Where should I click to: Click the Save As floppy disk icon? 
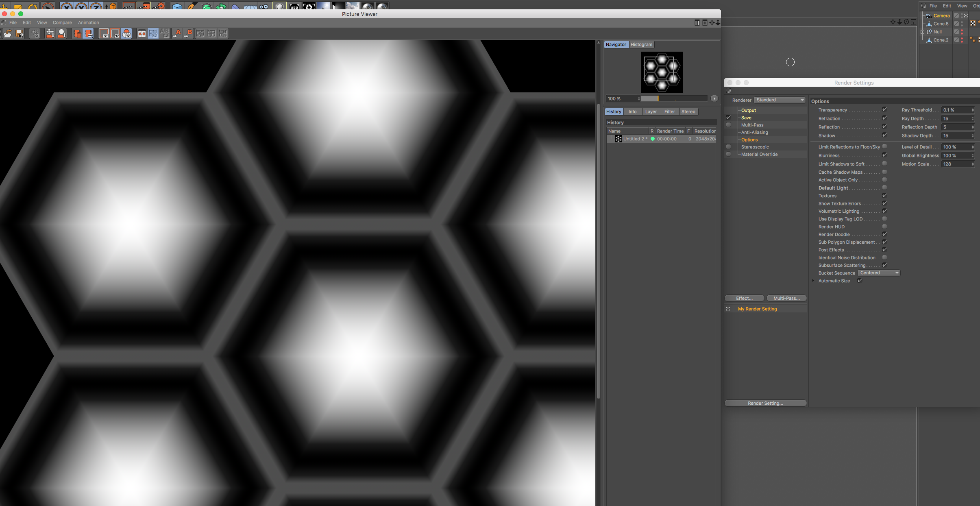(20, 34)
